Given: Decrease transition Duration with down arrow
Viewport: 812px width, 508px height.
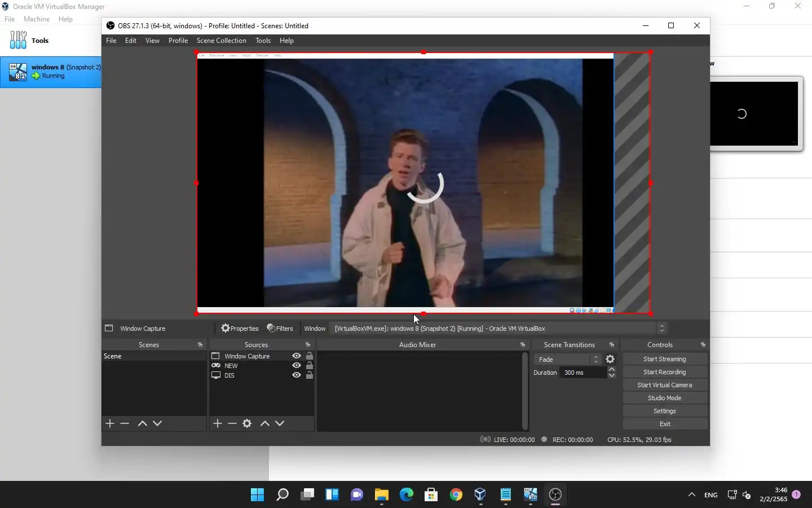Looking at the screenshot, I should tap(611, 375).
